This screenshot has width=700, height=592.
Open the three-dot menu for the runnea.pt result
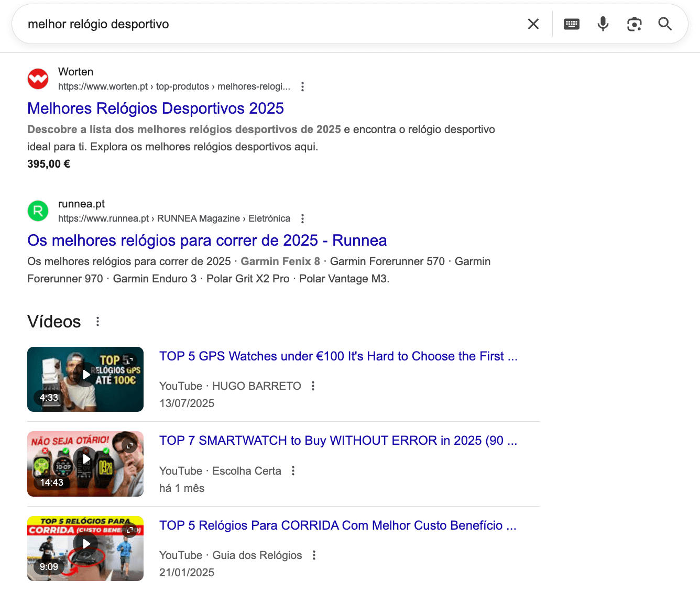[x=302, y=218]
